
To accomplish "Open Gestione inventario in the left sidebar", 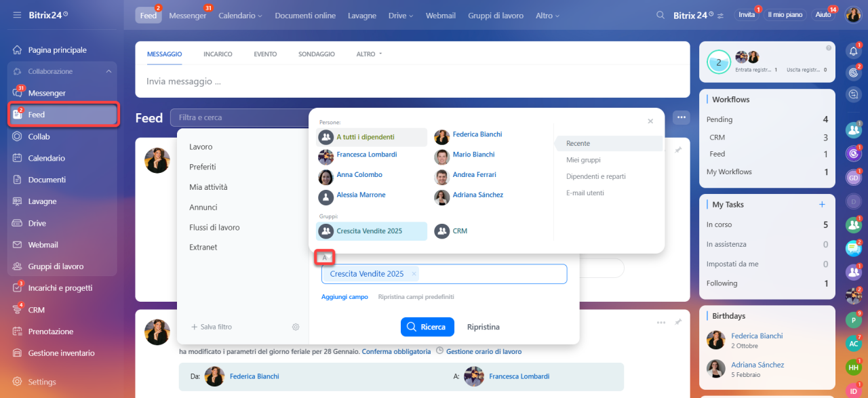I will tap(62, 353).
